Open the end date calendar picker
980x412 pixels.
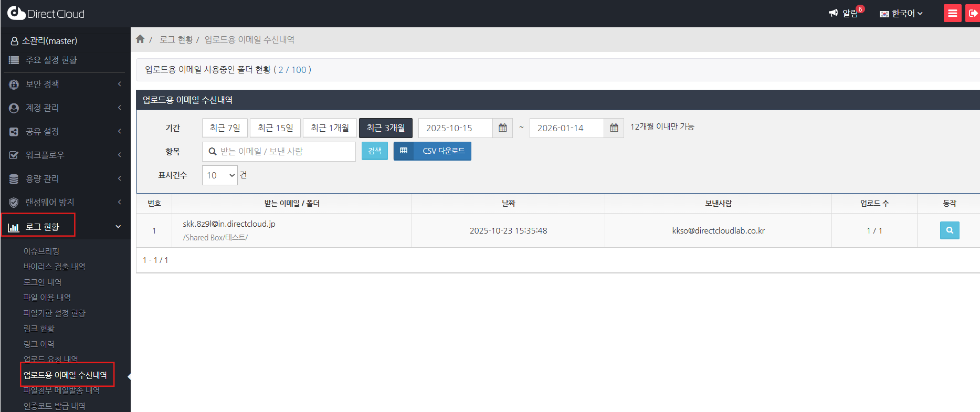[x=614, y=128]
